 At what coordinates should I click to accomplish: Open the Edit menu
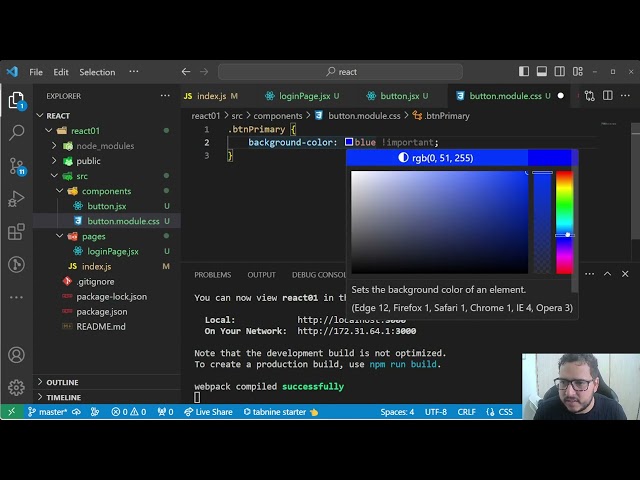pos(60,72)
